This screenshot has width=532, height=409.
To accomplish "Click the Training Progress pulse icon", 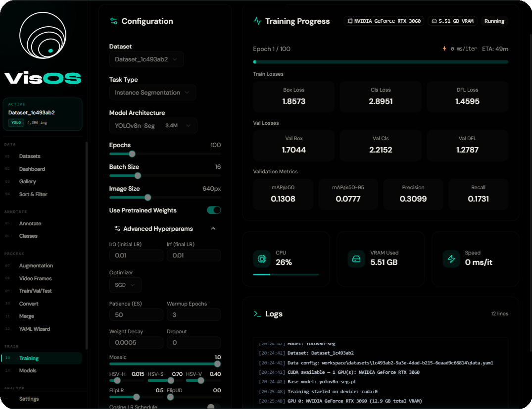I will (x=257, y=21).
